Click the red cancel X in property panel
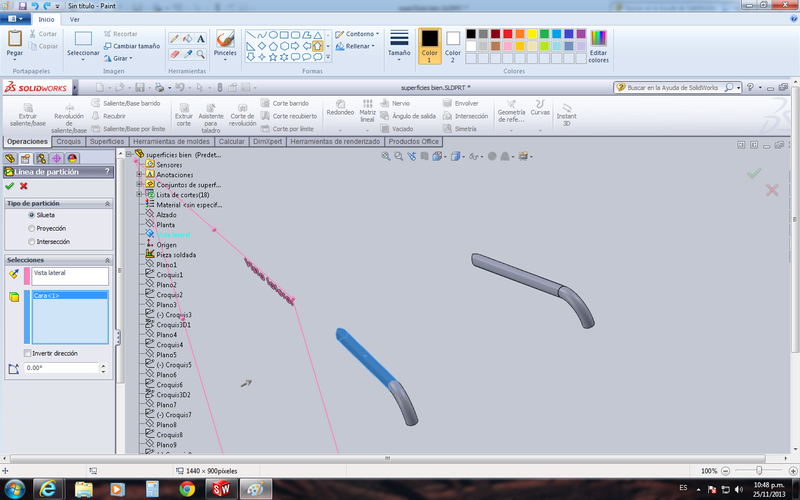 tap(23, 186)
